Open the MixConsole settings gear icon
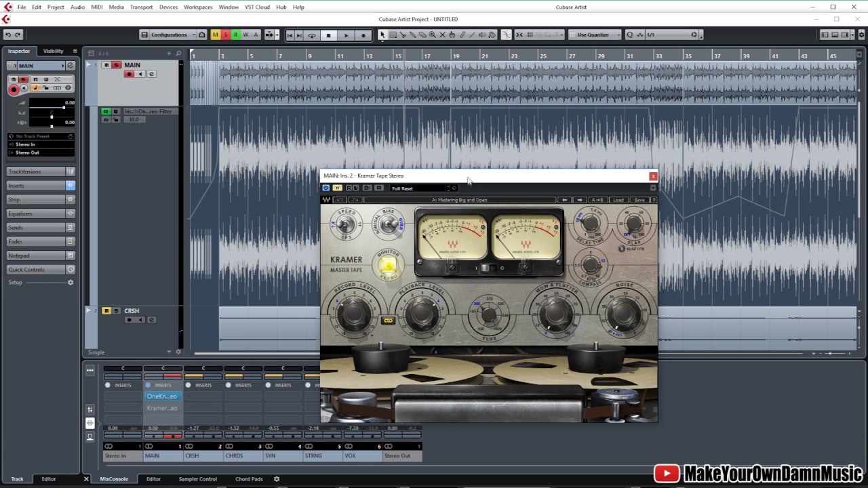The image size is (868, 488). click(x=276, y=479)
